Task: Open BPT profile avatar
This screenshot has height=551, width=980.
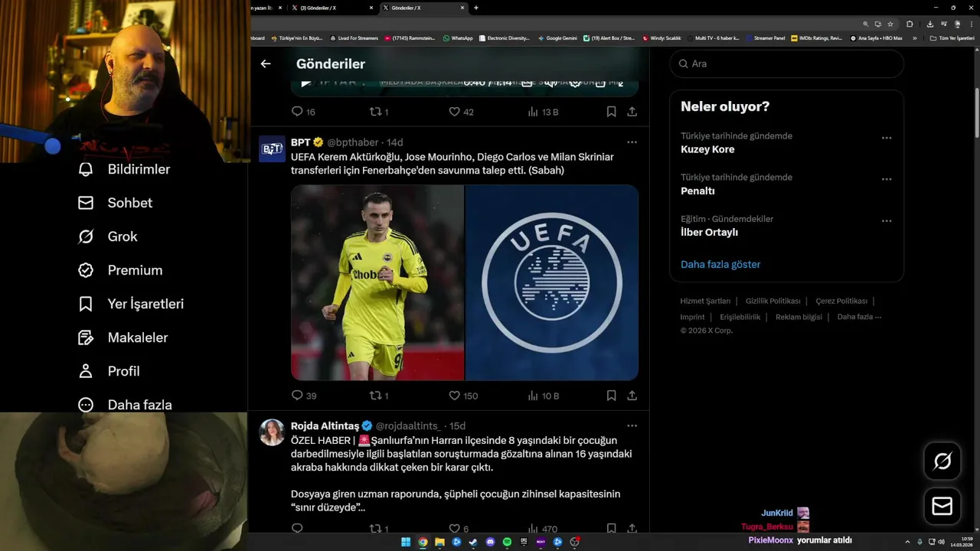Action: pyautogui.click(x=272, y=149)
